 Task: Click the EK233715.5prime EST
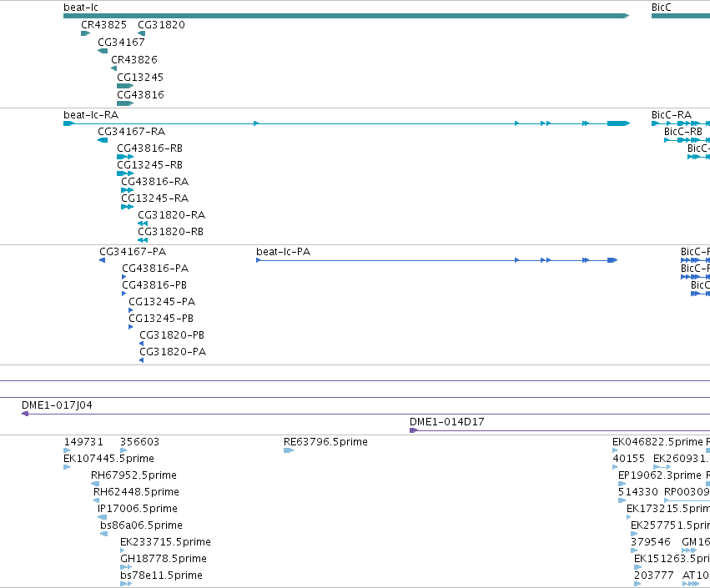[x=123, y=550]
